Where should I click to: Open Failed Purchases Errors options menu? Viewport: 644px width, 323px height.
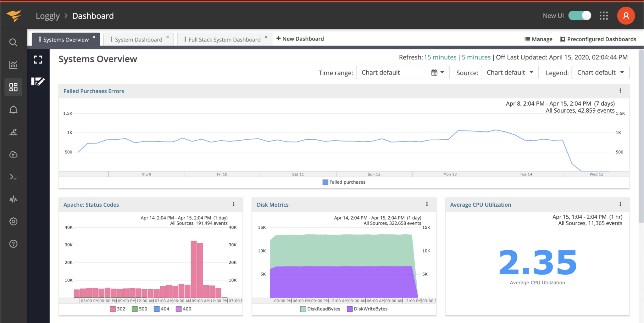pos(620,91)
